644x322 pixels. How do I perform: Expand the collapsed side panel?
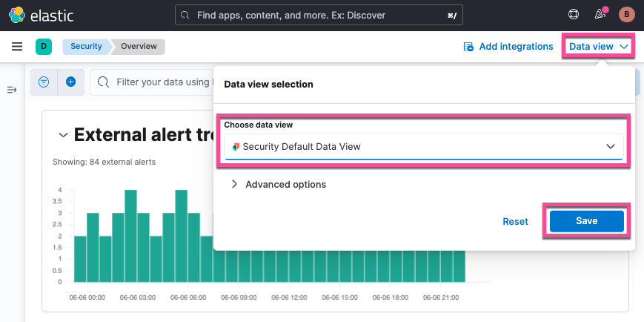(x=12, y=90)
